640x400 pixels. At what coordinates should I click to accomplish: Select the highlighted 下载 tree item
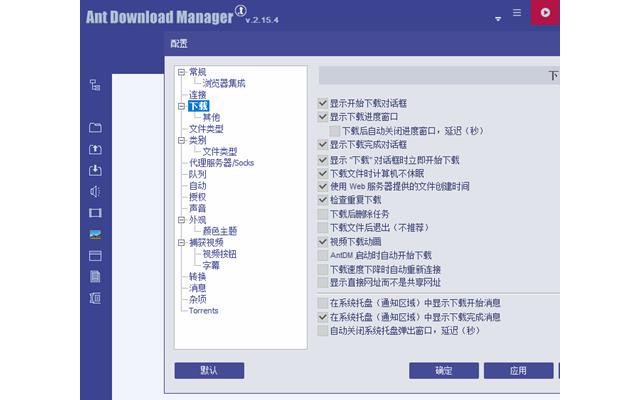click(199, 106)
